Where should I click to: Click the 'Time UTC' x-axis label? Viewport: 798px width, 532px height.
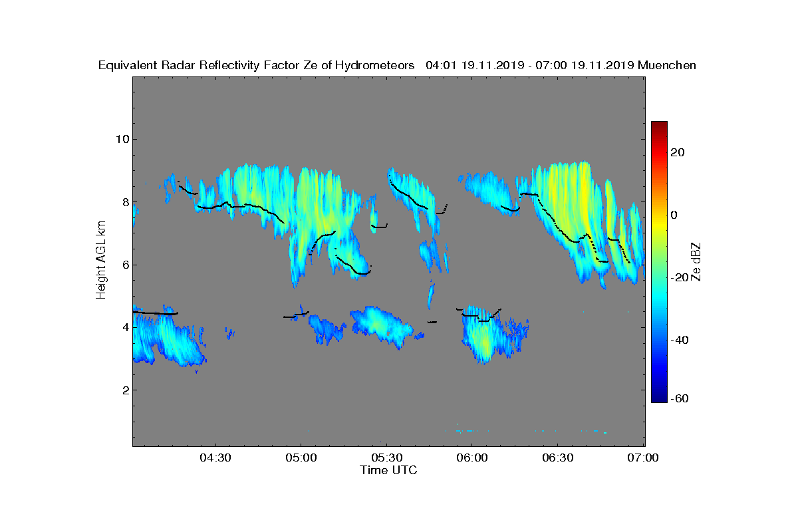(x=388, y=470)
